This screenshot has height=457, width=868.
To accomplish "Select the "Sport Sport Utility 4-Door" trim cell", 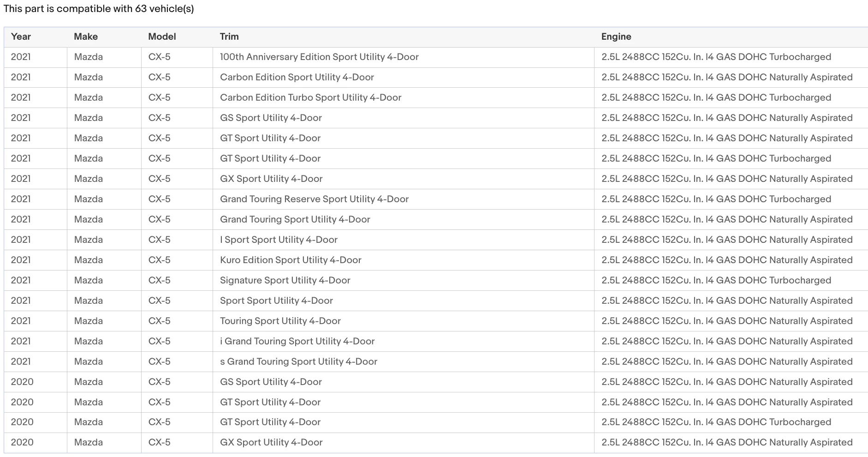I will click(x=404, y=301).
